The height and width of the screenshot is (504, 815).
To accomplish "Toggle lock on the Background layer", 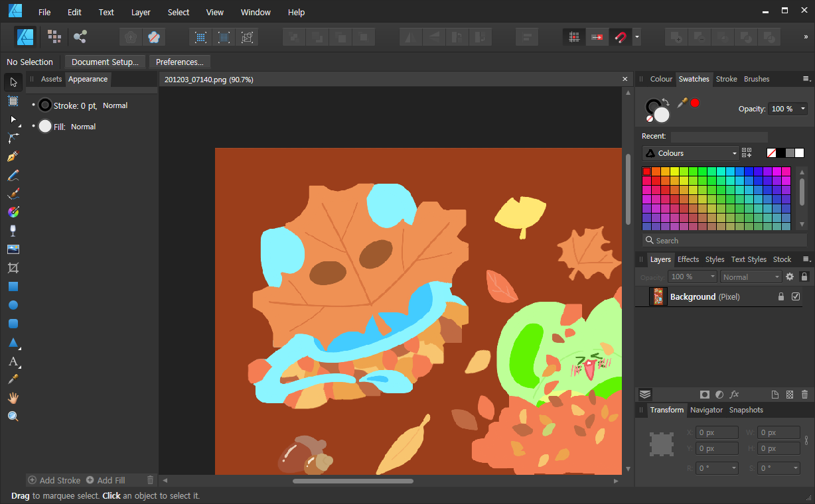I will (781, 296).
